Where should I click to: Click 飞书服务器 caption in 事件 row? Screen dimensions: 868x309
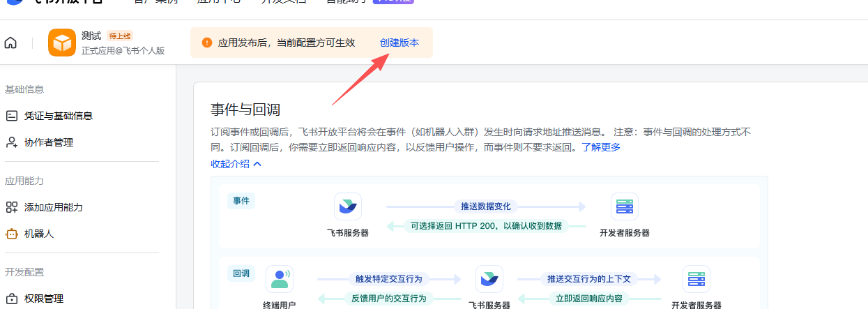[348, 233]
